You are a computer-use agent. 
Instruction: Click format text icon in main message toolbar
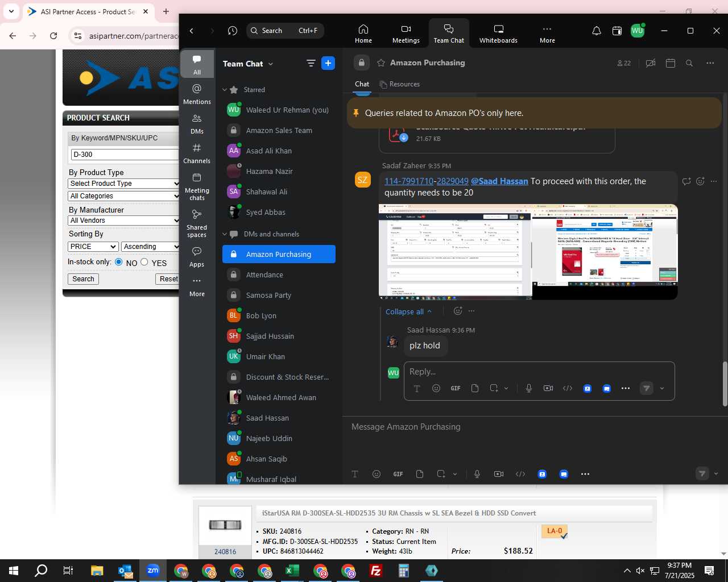[355, 474]
